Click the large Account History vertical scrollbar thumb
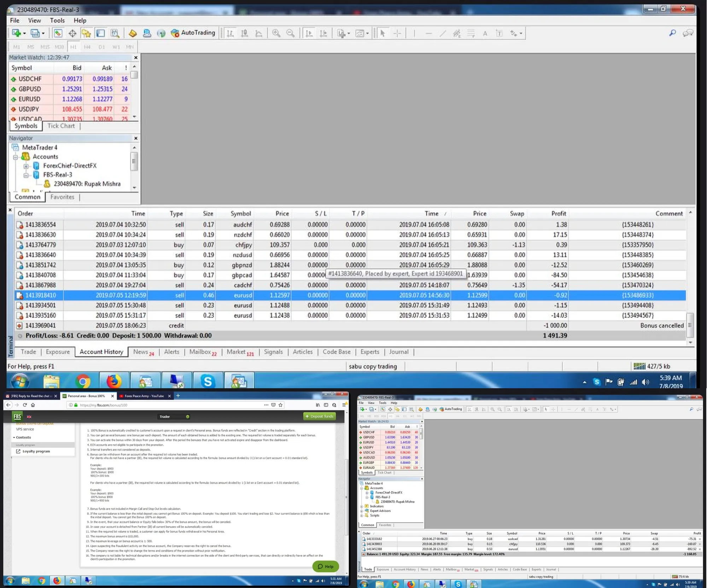Screen dimensions: 707x588 coord(690,325)
